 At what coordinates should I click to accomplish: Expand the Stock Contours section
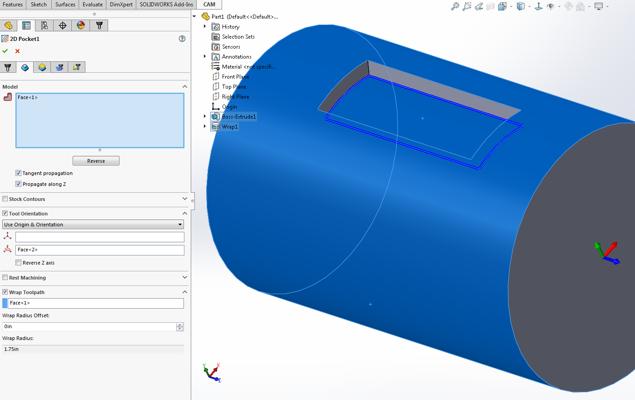(x=184, y=199)
